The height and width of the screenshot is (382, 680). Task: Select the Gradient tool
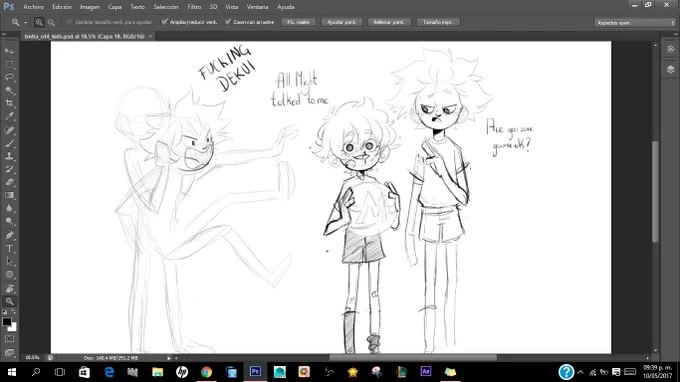[10, 195]
